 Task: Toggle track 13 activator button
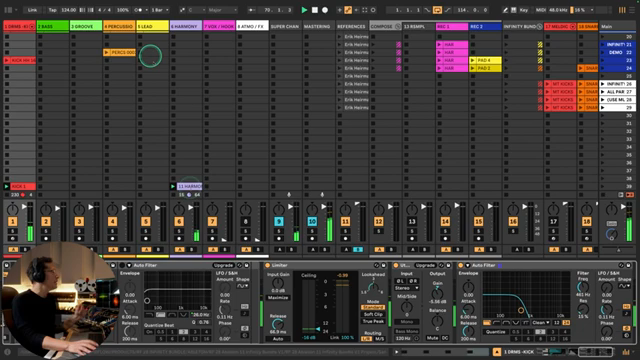(x=412, y=221)
